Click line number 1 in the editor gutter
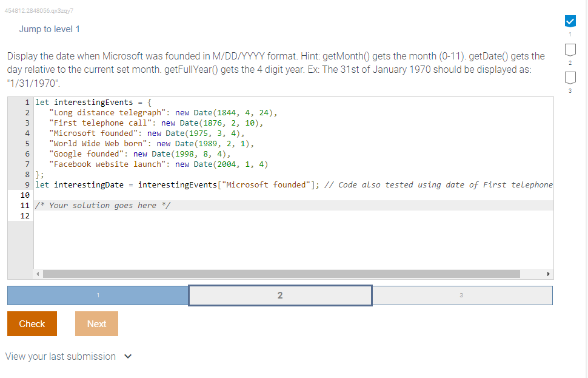The width and height of the screenshot is (588, 378). coord(27,102)
